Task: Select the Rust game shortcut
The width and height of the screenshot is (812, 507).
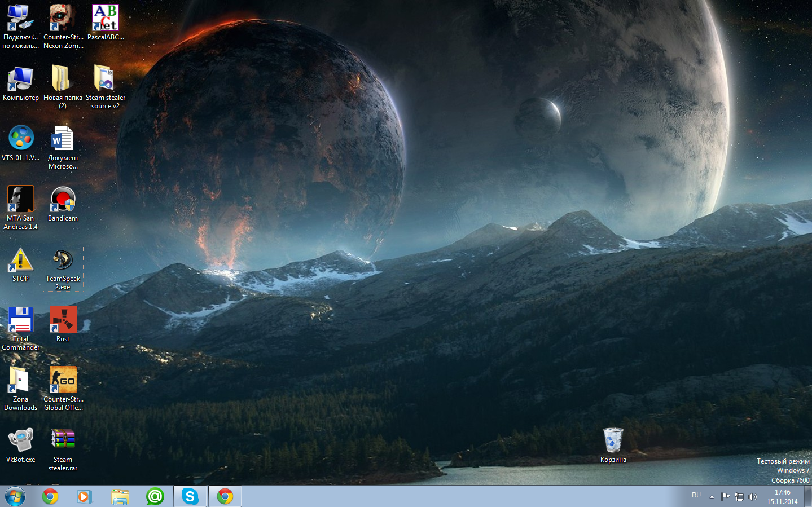Action: click(63, 324)
